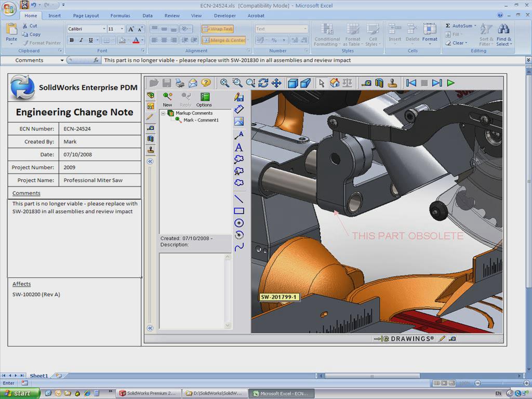Image resolution: width=532 pixels, height=399 pixels.
Task: Select the eDrawings Rotate view tool
Action: (x=263, y=83)
